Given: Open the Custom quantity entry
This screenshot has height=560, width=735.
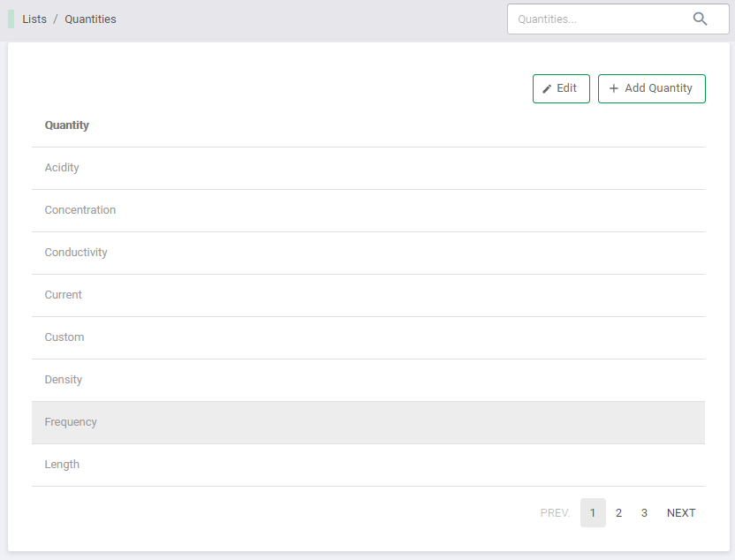Looking at the screenshot, I should [x=64, y=337].
